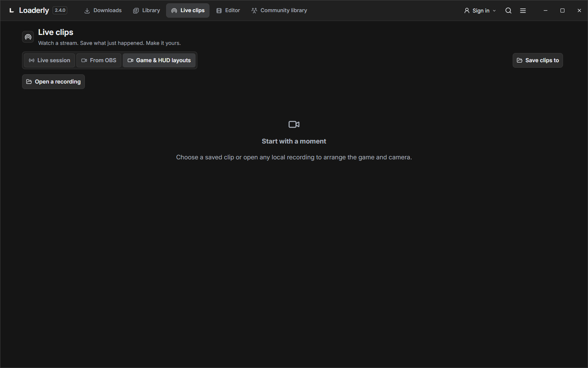This screenshot has width=588, height=368.
Task: Click the user profile icon beside Sign in
Action: click(467, 11)
